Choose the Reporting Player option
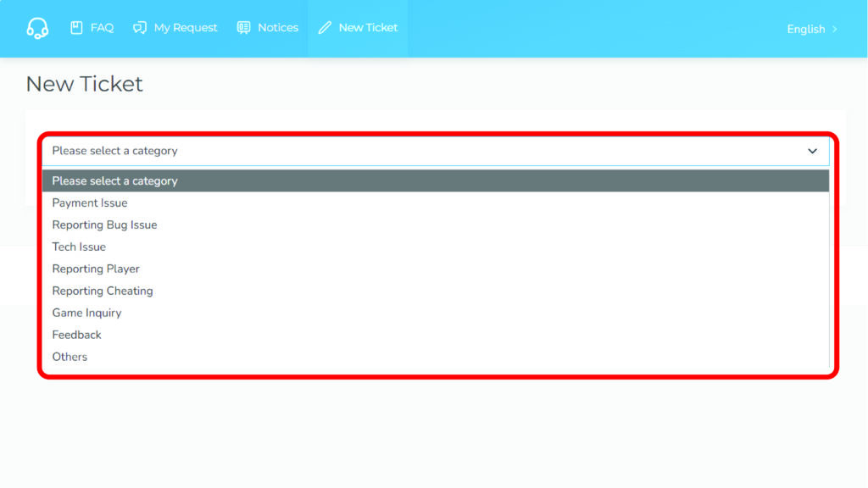The height and width of the screenshot is (488, 868). (96, 269)
